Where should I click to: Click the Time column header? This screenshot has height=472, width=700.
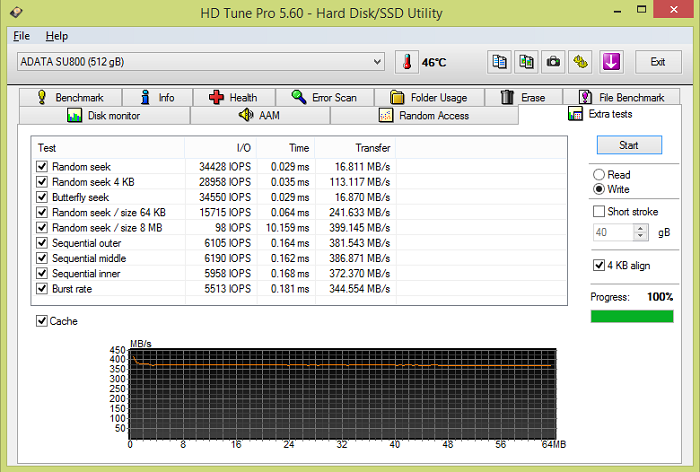click(286, 148)
